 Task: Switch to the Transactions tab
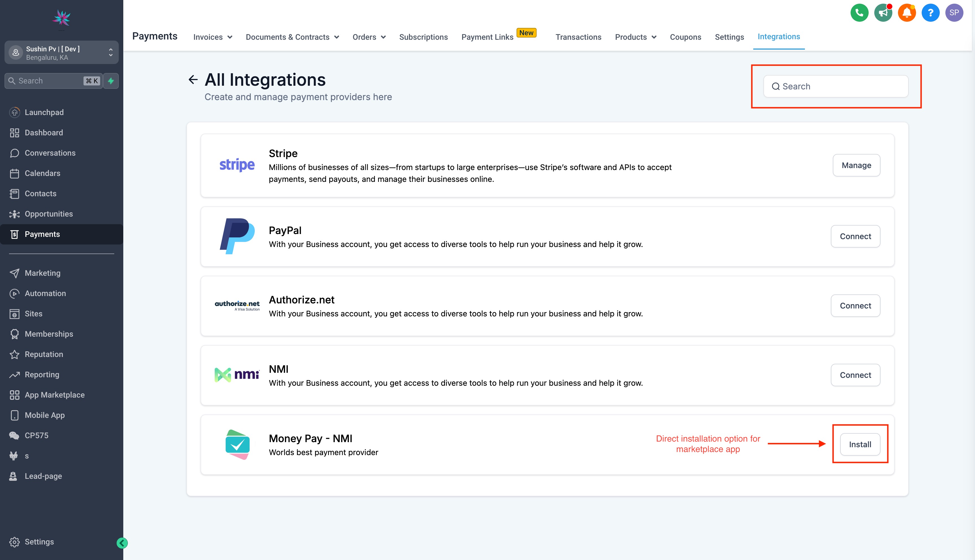click(x=578, y=37)
